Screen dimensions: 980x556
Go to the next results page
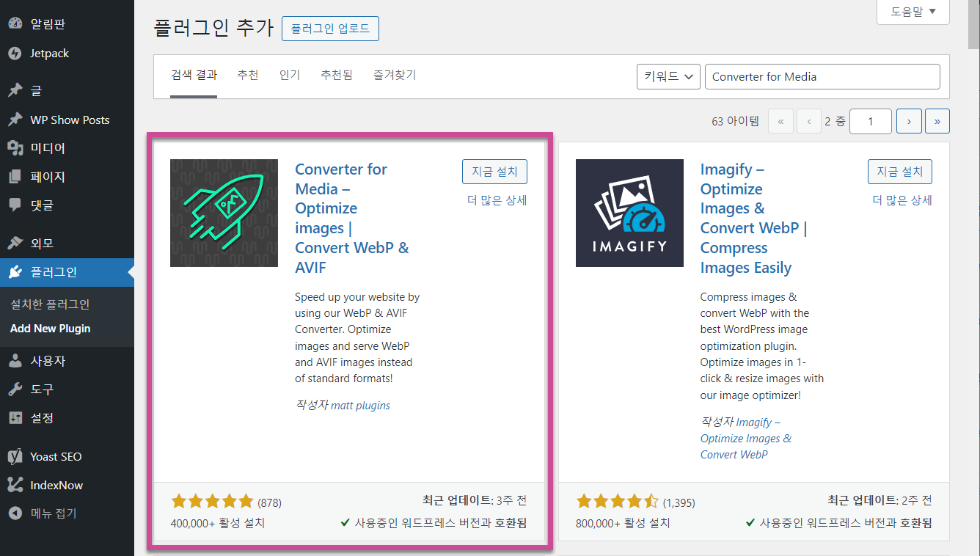pos(909,121)
